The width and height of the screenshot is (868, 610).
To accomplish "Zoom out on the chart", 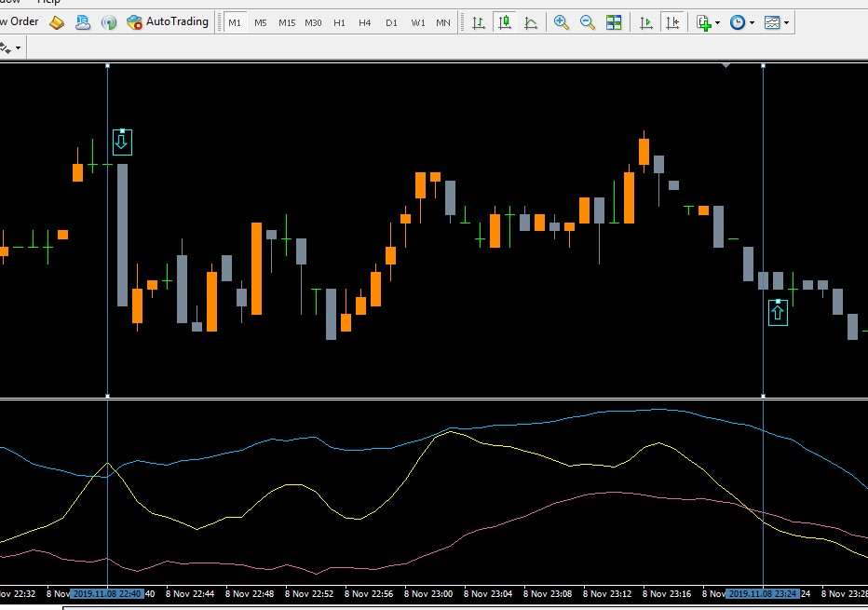I will pyautogui.click(x=588, y=22).
